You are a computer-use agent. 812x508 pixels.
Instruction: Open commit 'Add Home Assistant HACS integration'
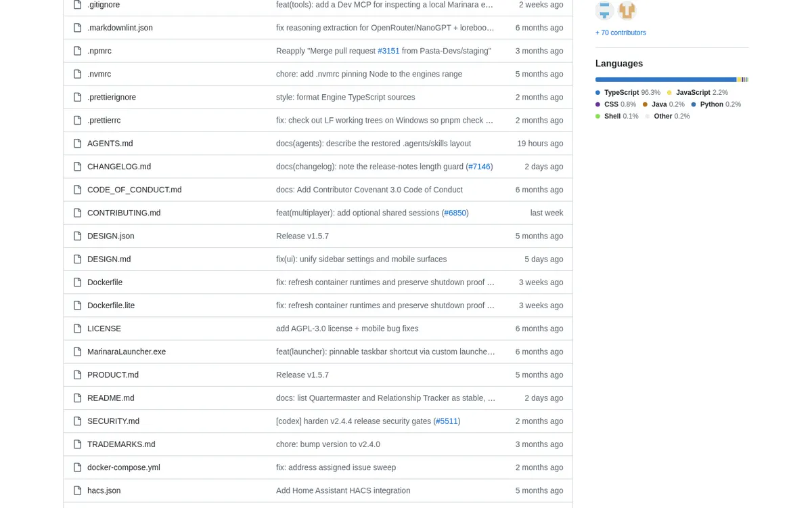point(343,490)
